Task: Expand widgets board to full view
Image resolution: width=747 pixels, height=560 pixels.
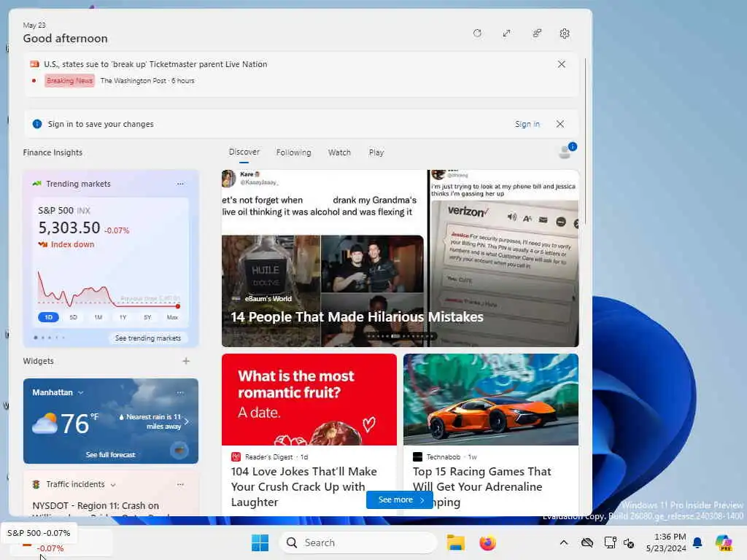Action: click(x=506, y=34)
